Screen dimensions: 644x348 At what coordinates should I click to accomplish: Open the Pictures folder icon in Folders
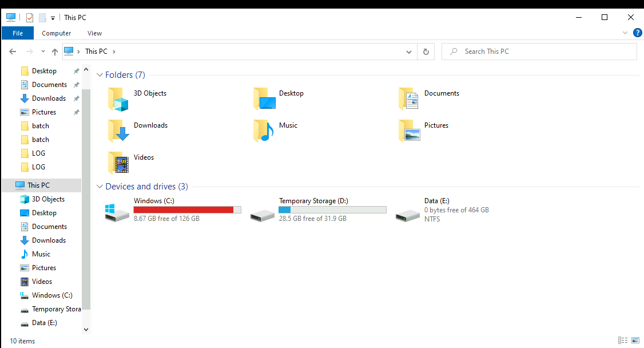click(409, 131)
